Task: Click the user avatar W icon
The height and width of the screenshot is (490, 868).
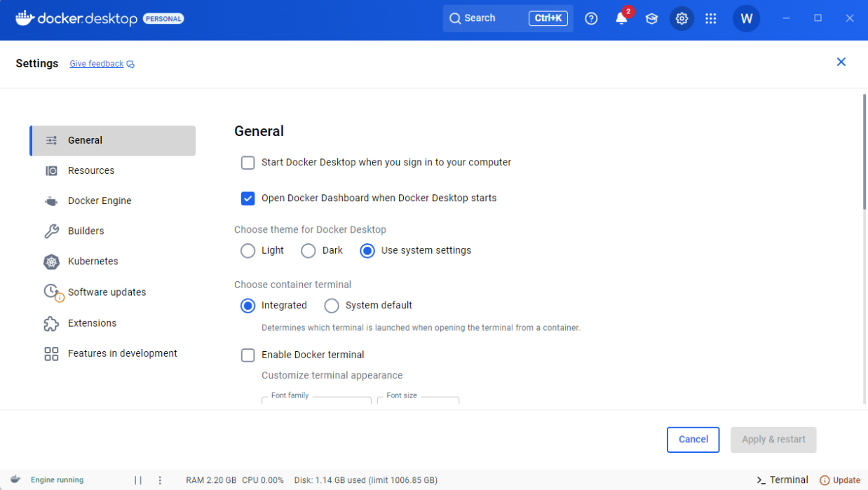Action: coord(746,19)
